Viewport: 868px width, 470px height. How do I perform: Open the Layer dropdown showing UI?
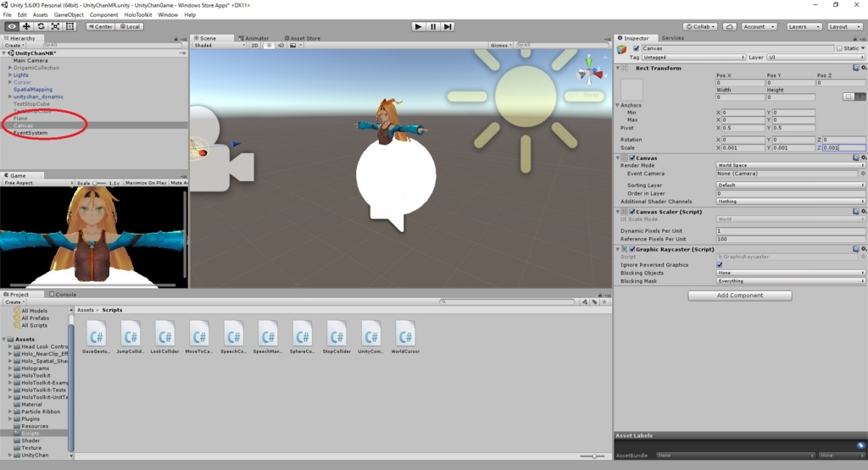pyautogui.click(x=815, y=57)
